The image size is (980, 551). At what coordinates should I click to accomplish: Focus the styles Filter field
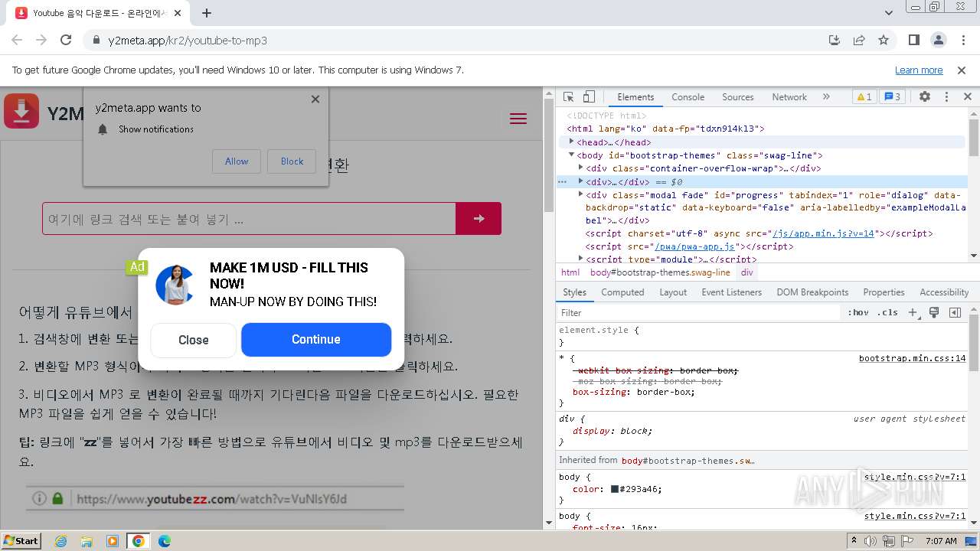click(699, 312)
